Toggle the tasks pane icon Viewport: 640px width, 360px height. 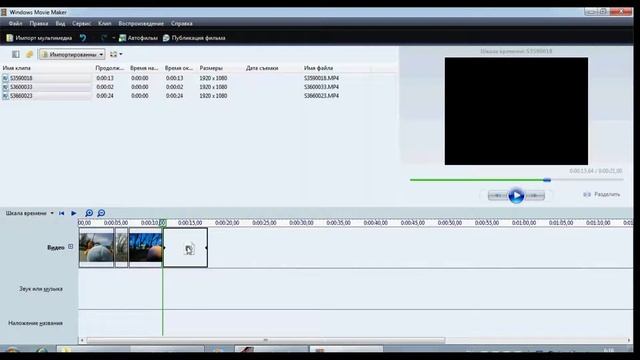tap(16, 54)
